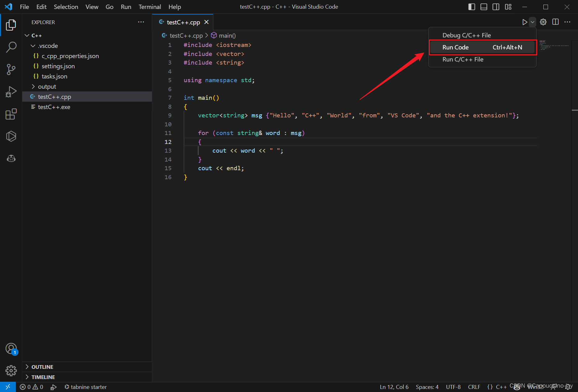The height and width of the screenshot is (392, 578).
Task: Open the File menu
Action: click(24, 7)
